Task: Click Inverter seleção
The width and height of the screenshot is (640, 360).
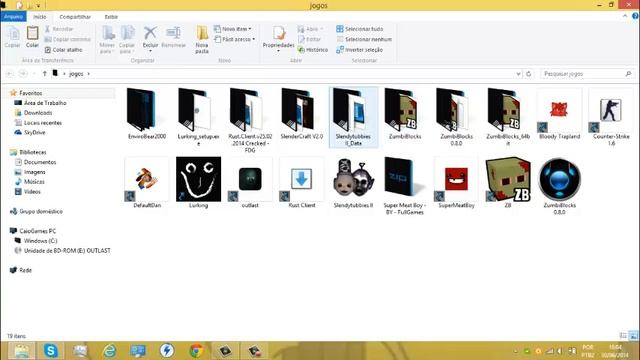Action: [359, 50]
